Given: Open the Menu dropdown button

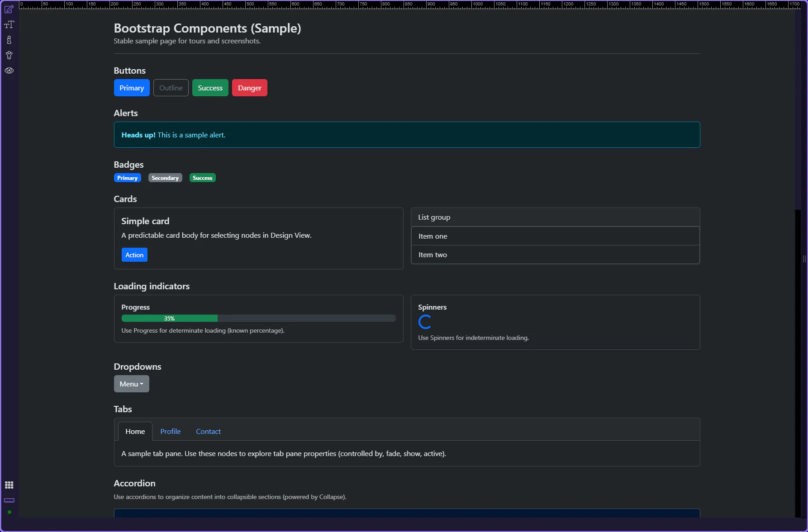Looking at the screenshot, I should (x=131, y=384).
